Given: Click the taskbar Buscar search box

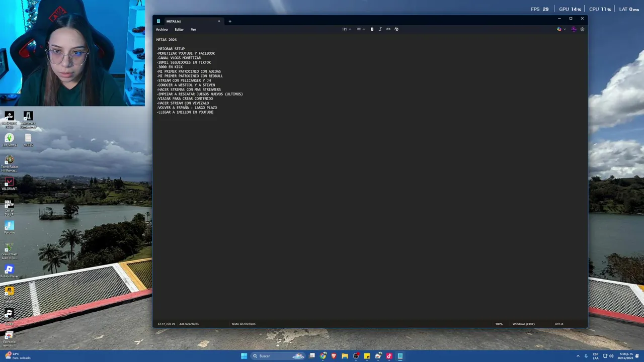Looking at the screenshot, I should [278, 356].
